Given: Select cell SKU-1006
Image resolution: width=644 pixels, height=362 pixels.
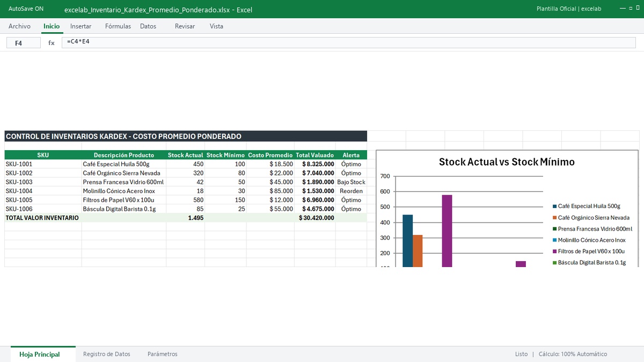Looking at the screenshot, I should click(x=43, y=209).
